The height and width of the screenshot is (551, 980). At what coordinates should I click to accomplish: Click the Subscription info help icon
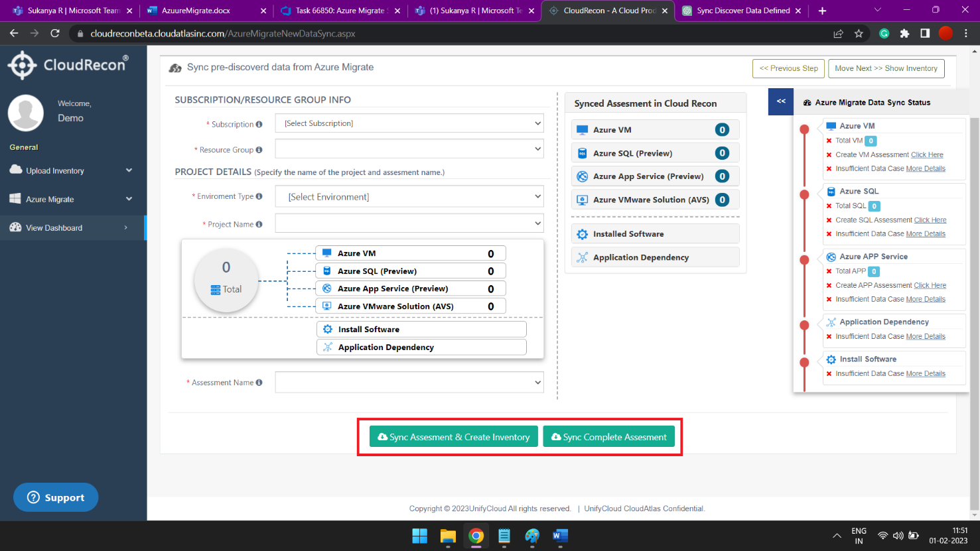pos(259,124)
